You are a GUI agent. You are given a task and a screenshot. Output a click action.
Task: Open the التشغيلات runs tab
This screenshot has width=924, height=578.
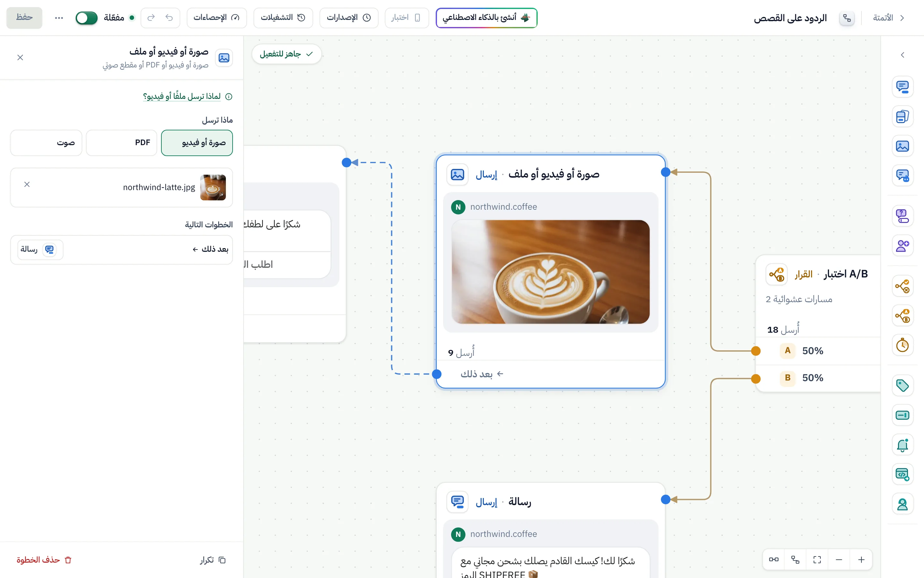tap(283, 18)
